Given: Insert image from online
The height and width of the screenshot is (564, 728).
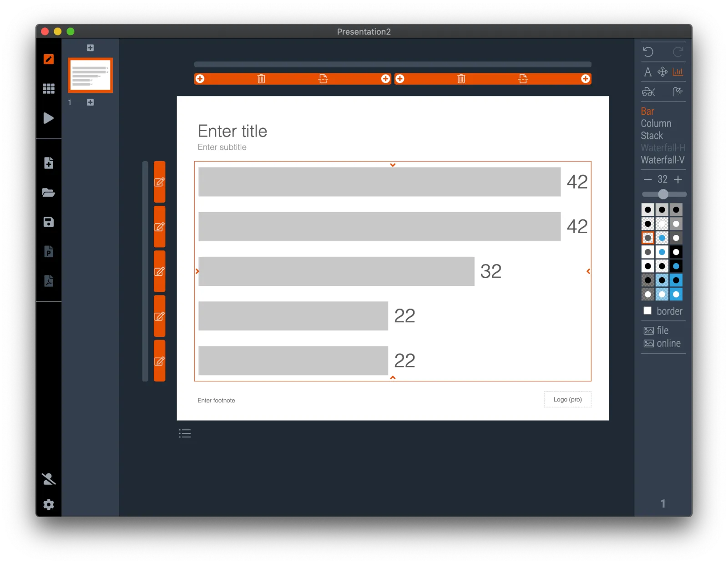Looking at the screenshot, I should tap(662, 344).
